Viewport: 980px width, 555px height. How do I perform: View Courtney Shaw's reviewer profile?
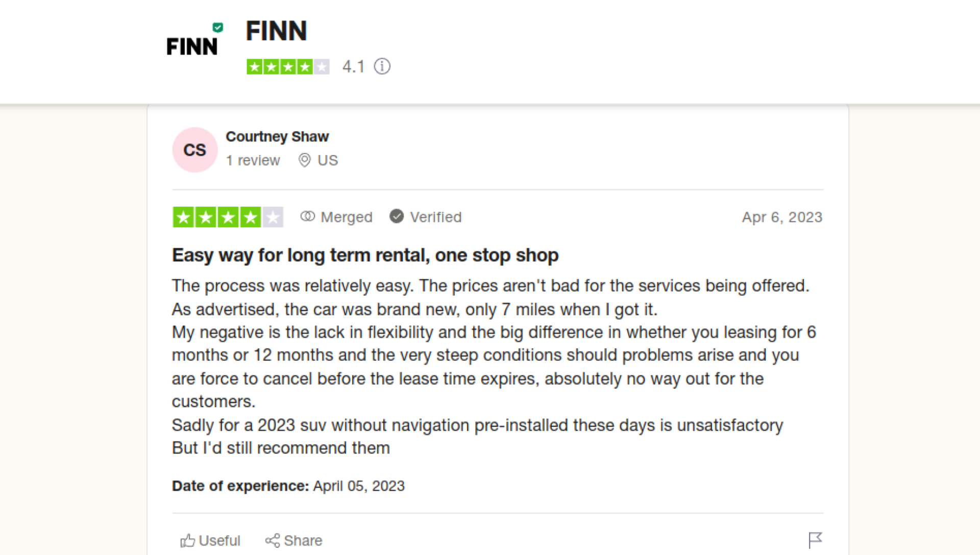point(277,136)
